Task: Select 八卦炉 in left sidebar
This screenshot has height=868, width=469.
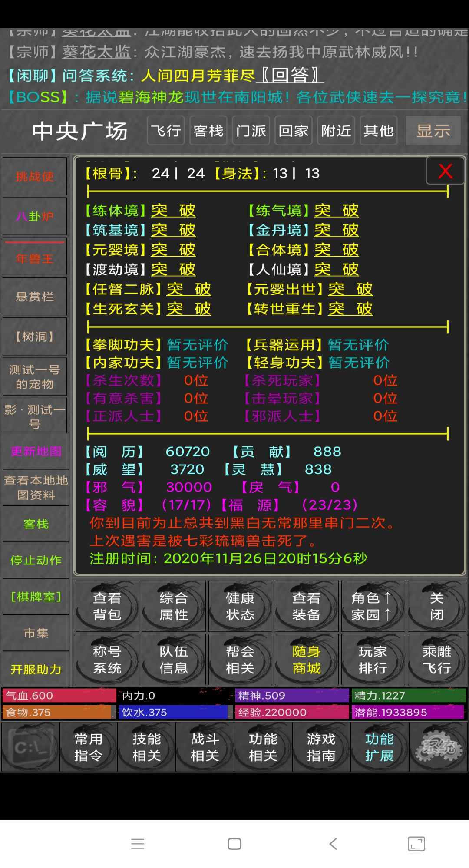Action: [x=35, y=216]
